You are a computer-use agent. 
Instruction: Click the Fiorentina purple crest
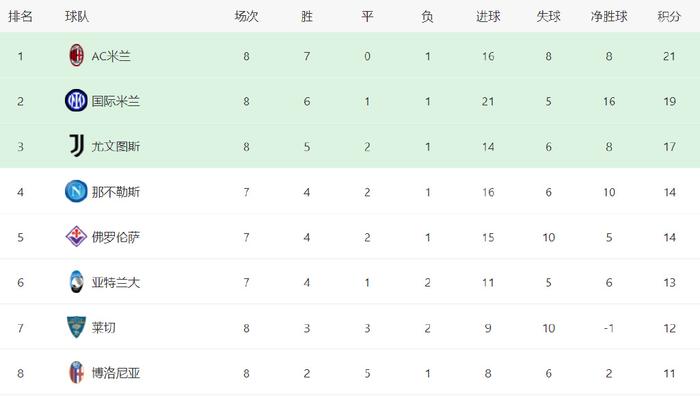click(x=76, y=237)
